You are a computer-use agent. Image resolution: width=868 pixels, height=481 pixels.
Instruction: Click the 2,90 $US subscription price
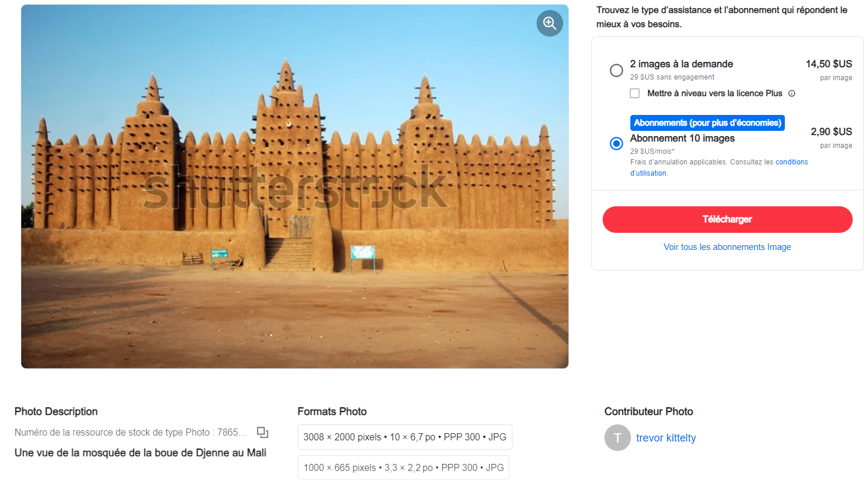[x=831, y=131]
